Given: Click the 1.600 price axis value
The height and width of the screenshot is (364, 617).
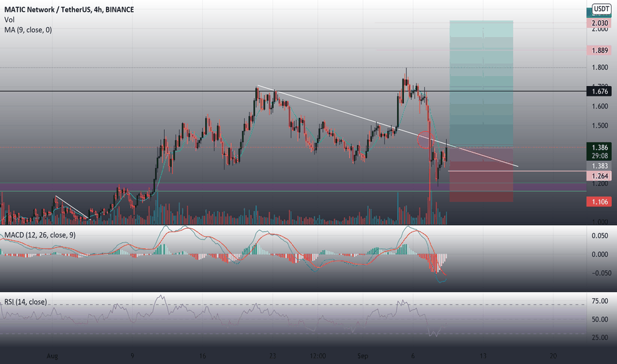Looking at the screenshot, I should click(x=600, y=107).
